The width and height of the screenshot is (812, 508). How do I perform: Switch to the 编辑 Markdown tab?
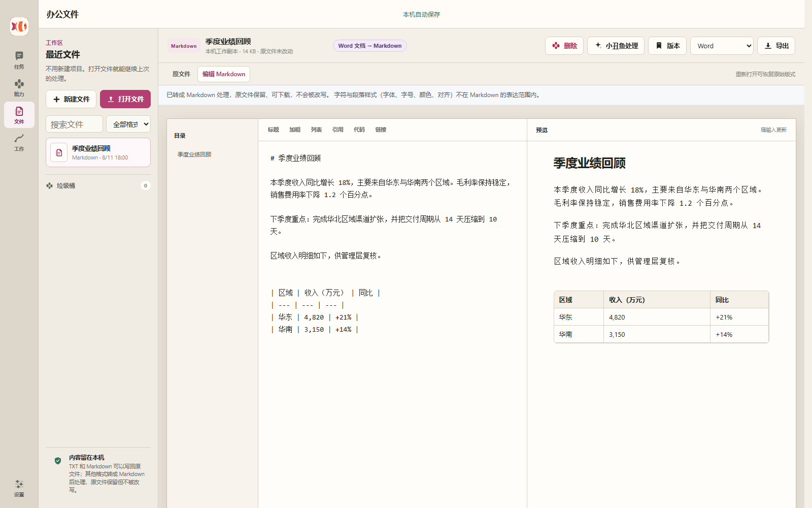pyautogui.click(x=224, y=74)
